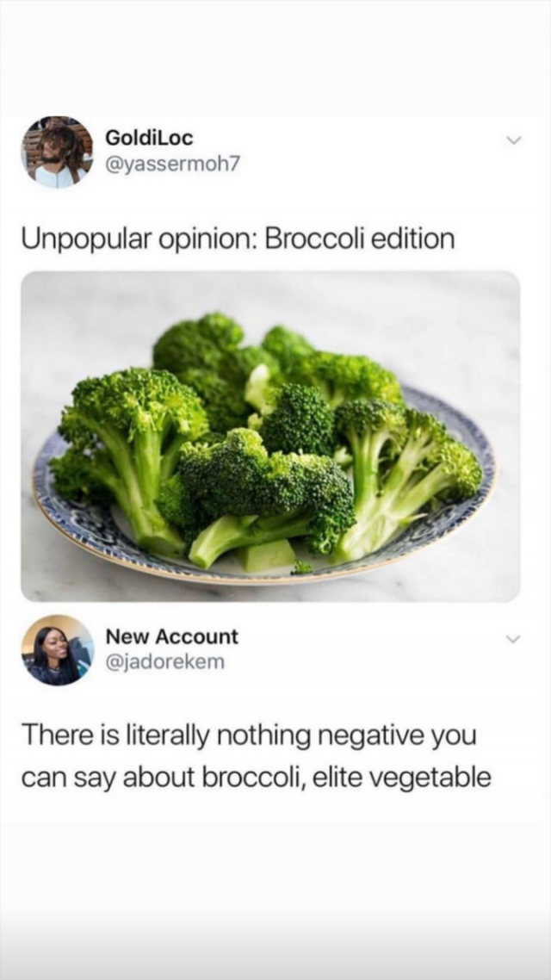Visit the @jadorekem handle
551x980 pixels.
(164, 661)
